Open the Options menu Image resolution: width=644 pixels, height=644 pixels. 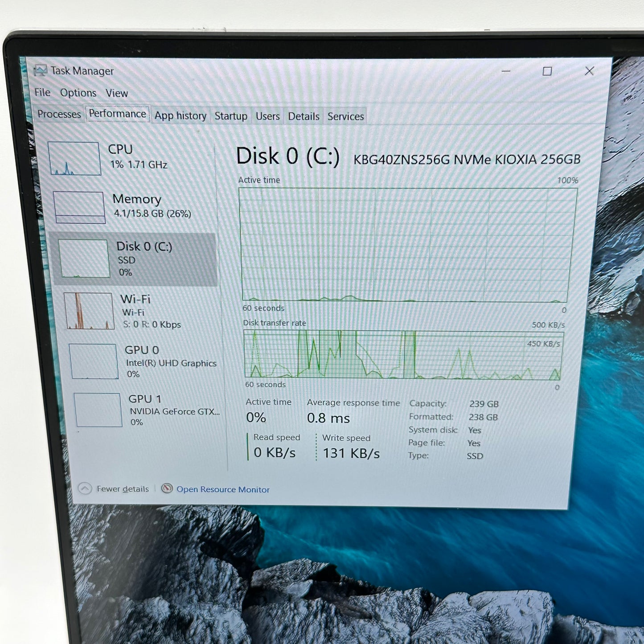(x=78, y=93)
